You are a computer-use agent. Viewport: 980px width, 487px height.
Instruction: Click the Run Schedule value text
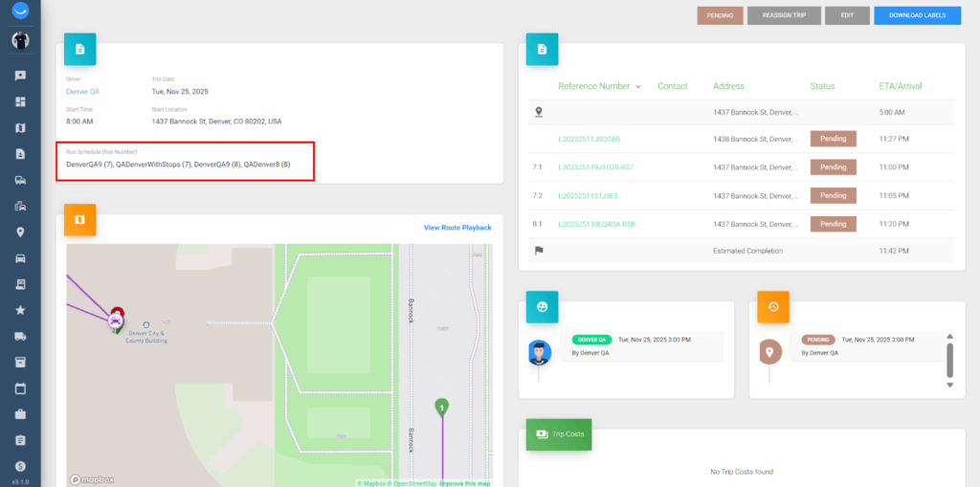click(x=178, y=165)
